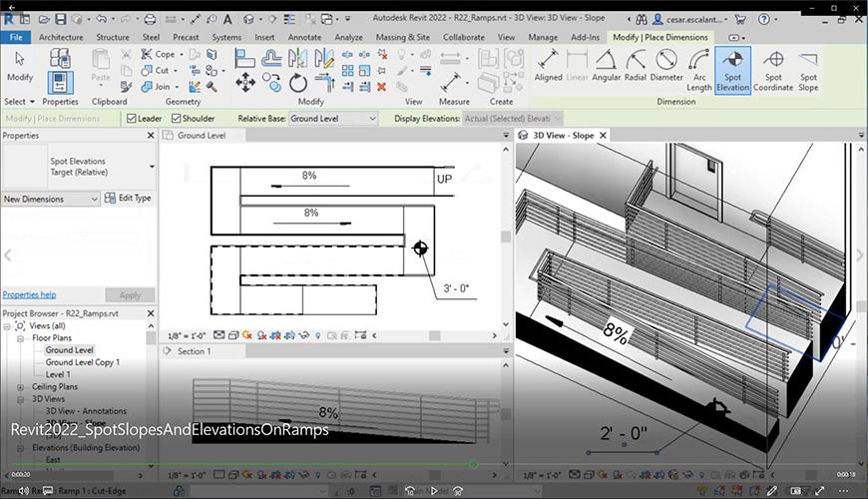
Task: Click the spot elevation 3' - 0" annotation
Action: point(456,288)
